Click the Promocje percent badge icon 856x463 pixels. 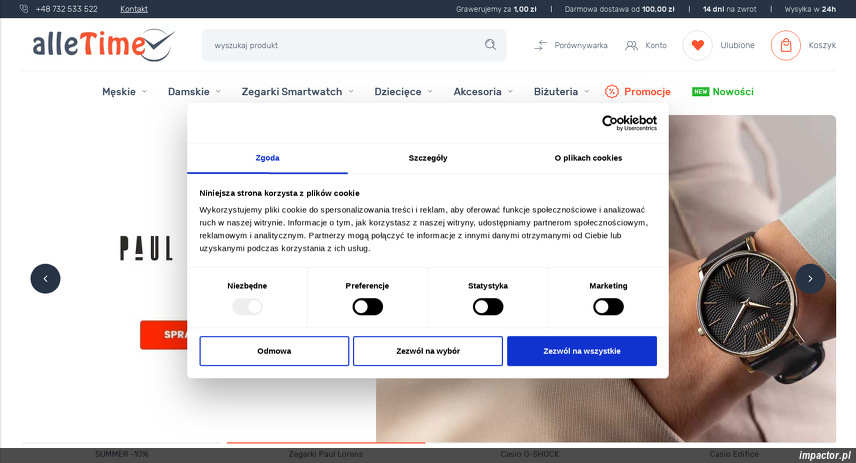[611, 92]
